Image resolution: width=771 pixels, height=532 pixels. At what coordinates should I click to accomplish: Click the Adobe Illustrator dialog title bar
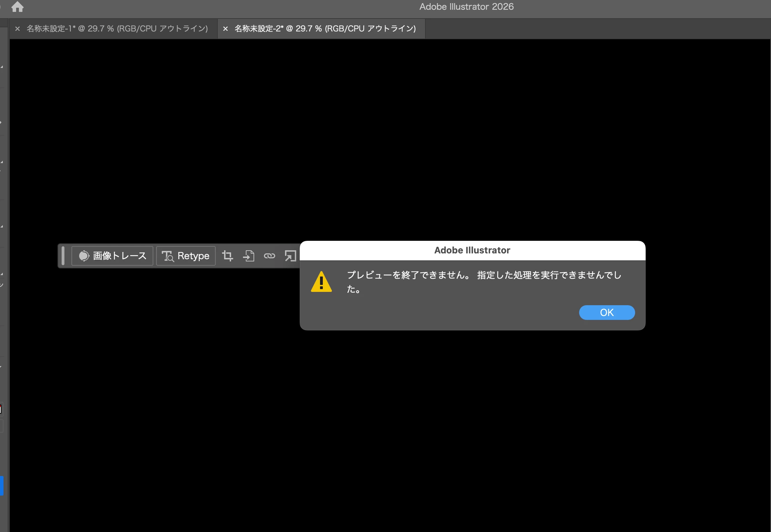point(472,250)
